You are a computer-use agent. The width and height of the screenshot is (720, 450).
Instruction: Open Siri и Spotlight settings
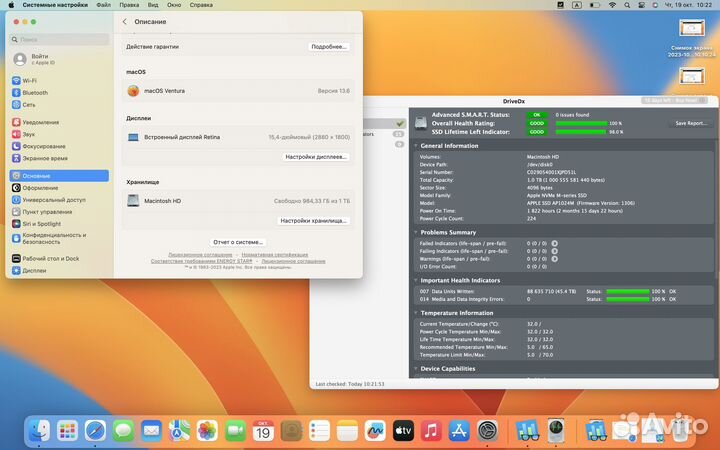click(59, 224)
